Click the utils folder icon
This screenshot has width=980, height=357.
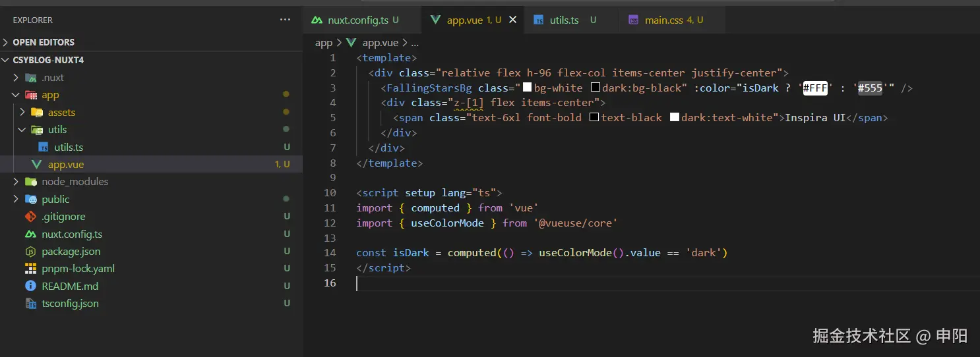37,130
